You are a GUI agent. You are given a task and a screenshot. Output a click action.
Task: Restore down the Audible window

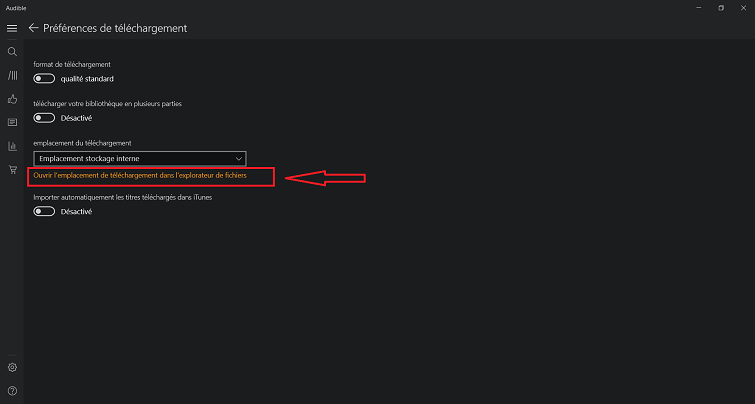point(721,8)
